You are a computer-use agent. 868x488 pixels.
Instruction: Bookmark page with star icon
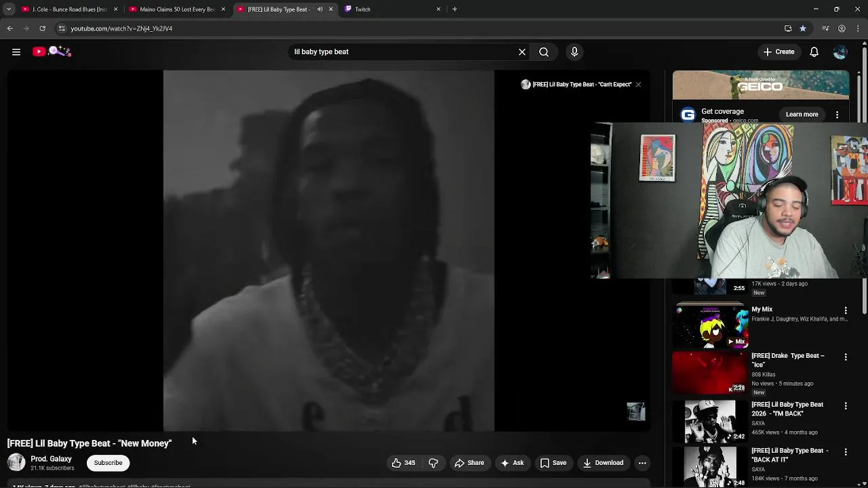coord(803,28)
